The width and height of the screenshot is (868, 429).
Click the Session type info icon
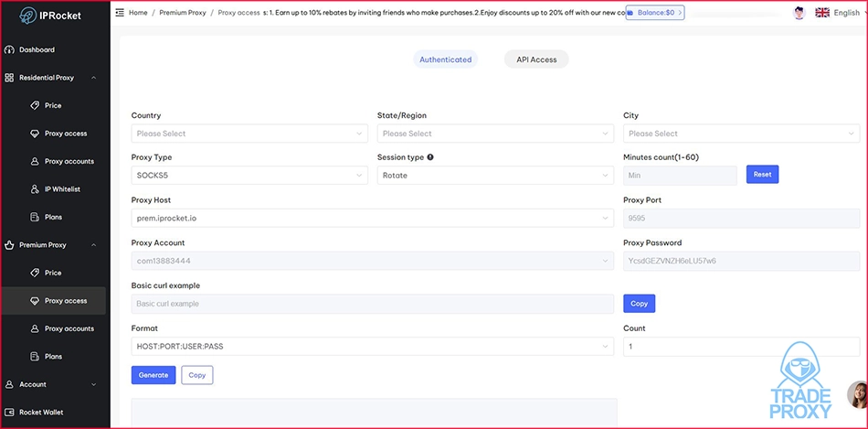(x=430, y=157)
